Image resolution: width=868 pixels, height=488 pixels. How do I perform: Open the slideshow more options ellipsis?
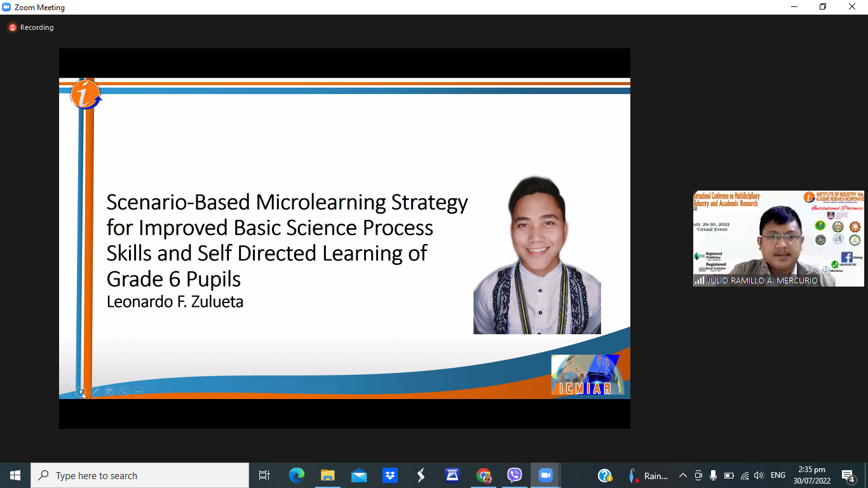[x=139, y=392]
